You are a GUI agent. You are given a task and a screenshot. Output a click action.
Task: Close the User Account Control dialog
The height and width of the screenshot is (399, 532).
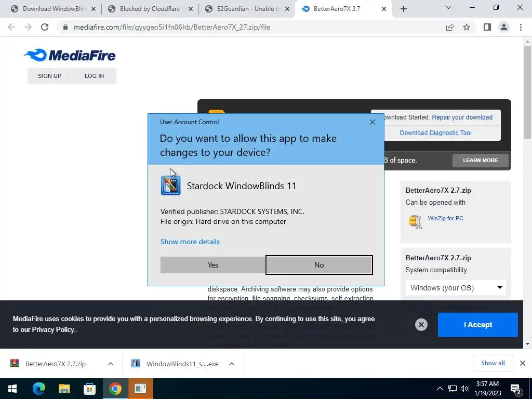372,122
